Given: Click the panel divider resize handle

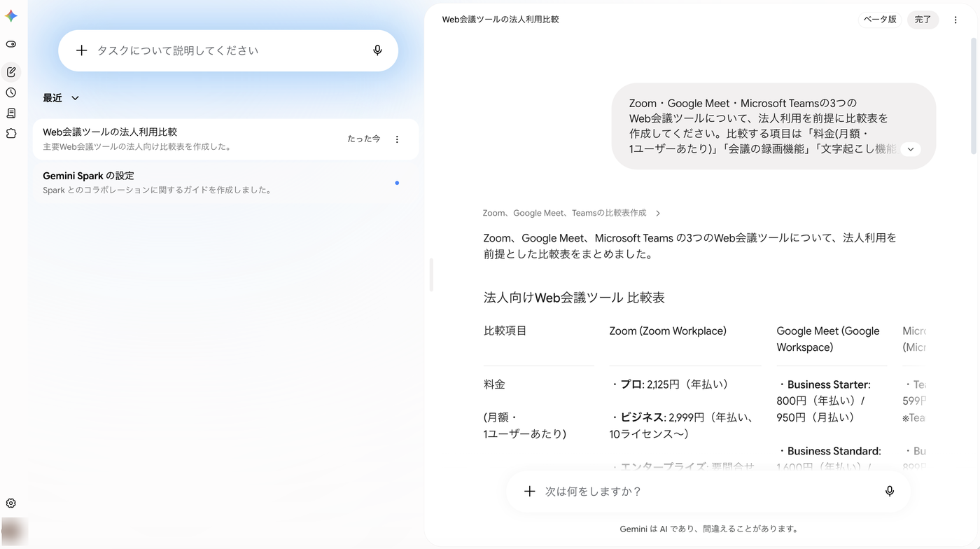Looking at the screenshot, I should [x=431, y=274].
